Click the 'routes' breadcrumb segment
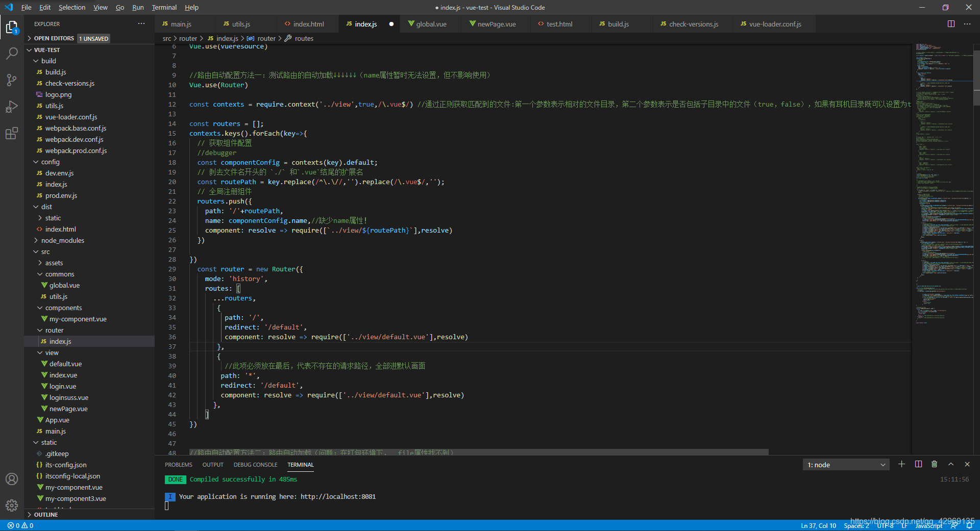Screen dimensions: 980x531 pyautogui.click(x=304, y=38)
